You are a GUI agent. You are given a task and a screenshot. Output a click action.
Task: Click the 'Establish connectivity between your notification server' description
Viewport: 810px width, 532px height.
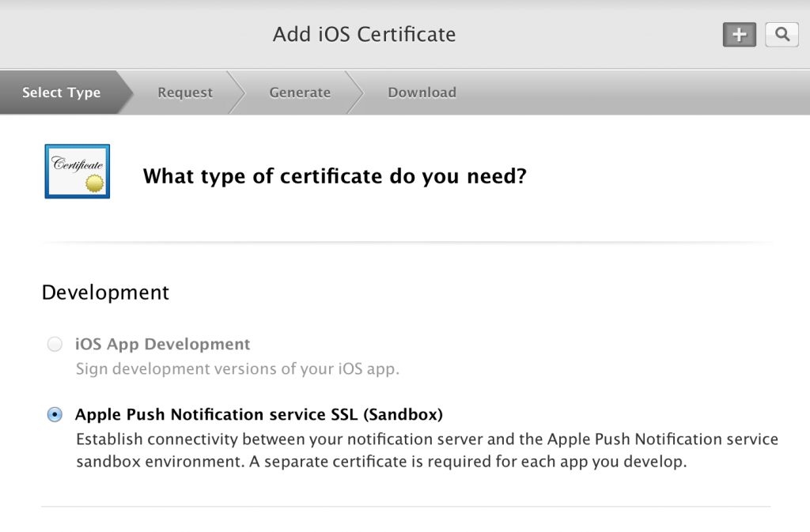point(427,450)
